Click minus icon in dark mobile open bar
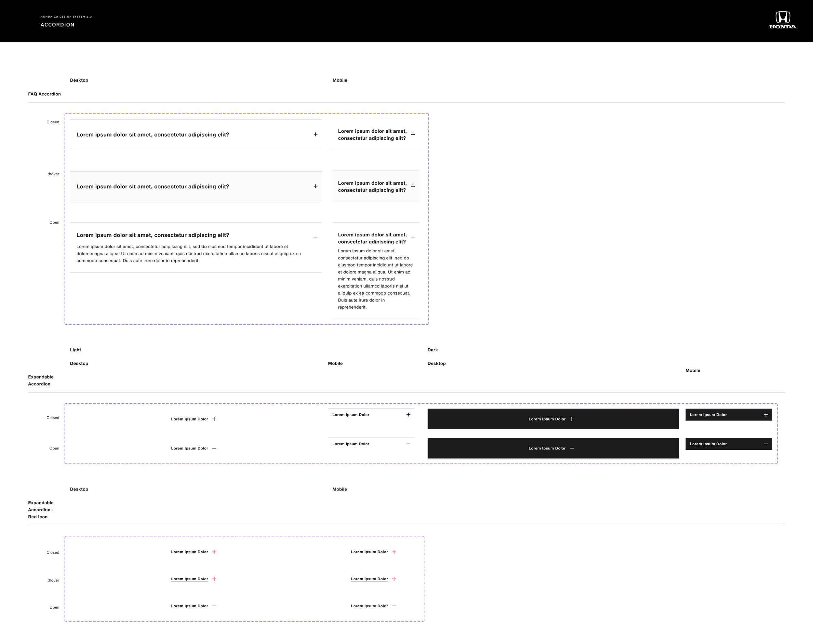This screenshot has height=644, width=813. (x=766, y=444)
